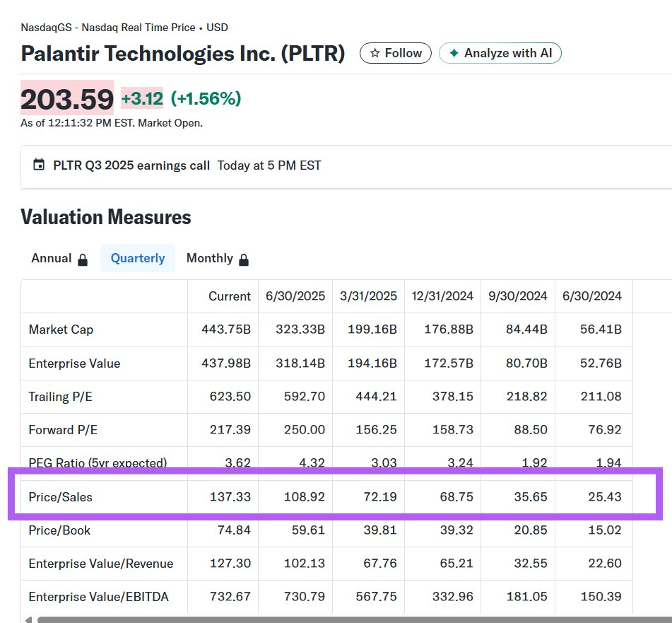This screenshot has height=623, width=672.
Task: Click the lock icon next to Annual
Action: [x=83, y=260]
